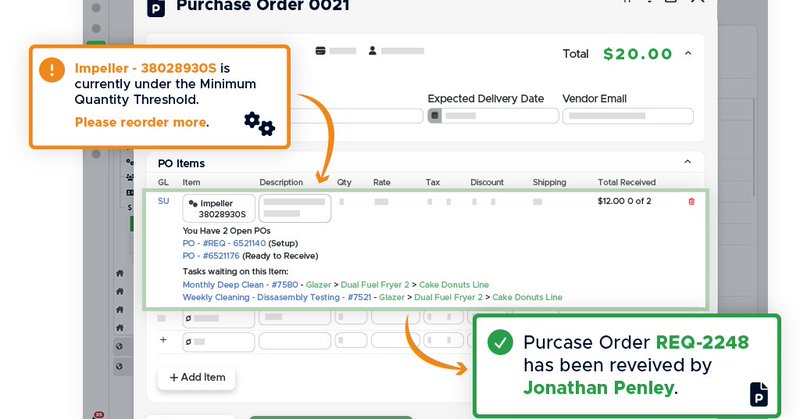The image size is (800, 419).
Task: Click the Qty column header
Action: click(344, 182)
